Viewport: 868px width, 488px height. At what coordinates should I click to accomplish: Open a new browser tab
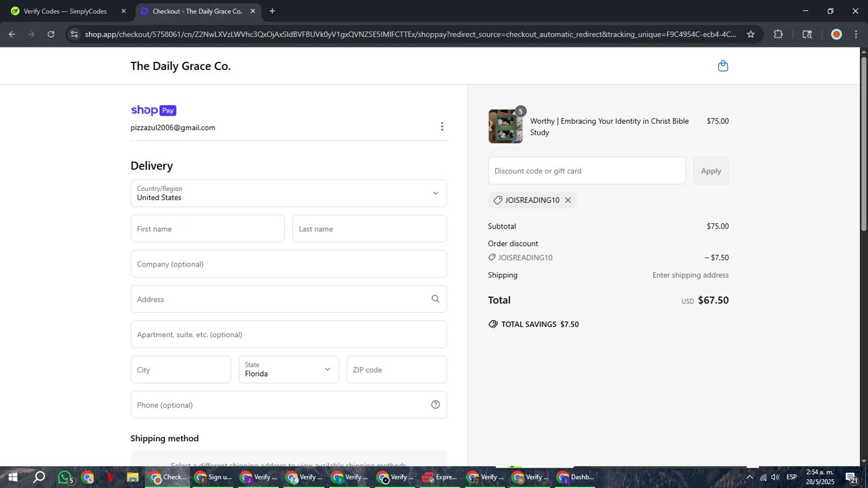(x=272, y=11)
